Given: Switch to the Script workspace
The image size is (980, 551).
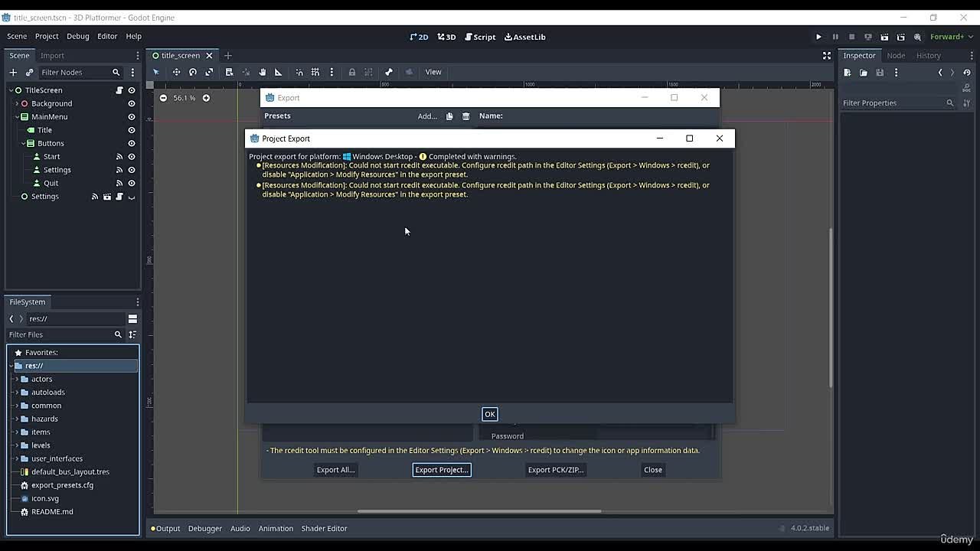Looking at the screenshot, I should click(x=480, y=37).
